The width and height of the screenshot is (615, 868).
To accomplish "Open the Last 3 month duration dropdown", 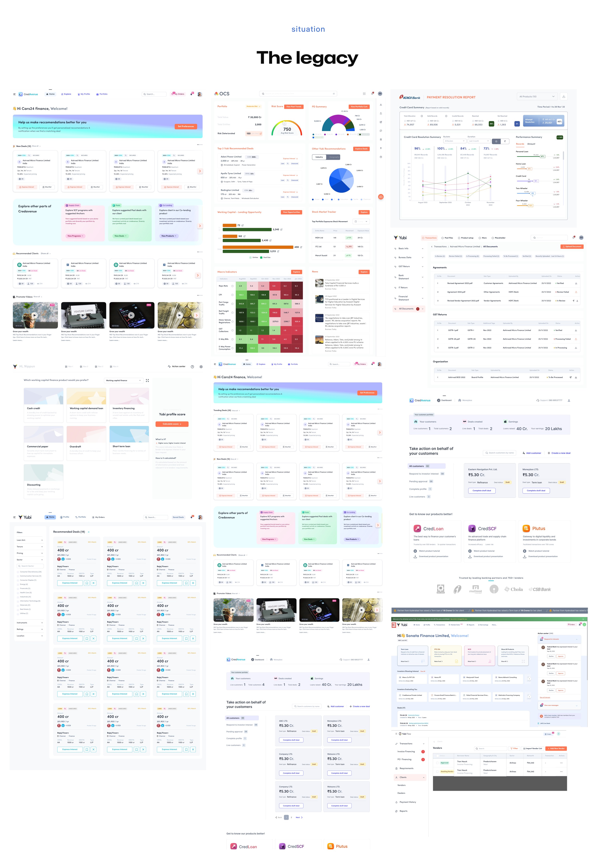I will [x=479, y=141].
